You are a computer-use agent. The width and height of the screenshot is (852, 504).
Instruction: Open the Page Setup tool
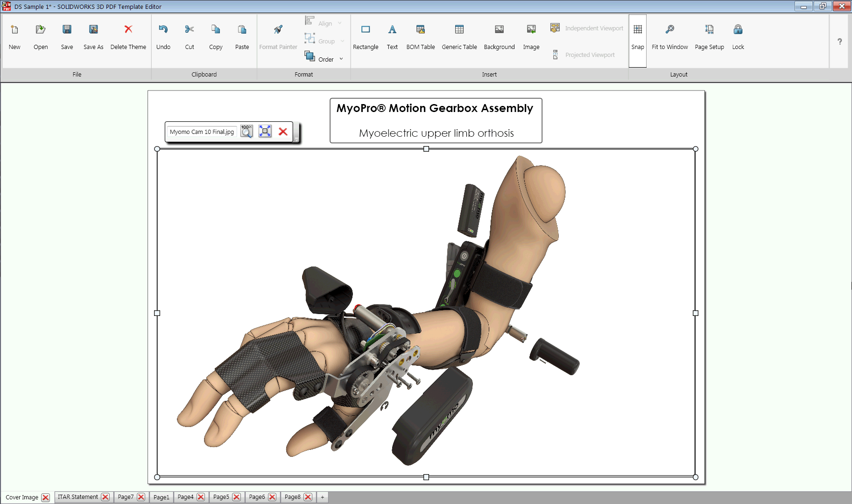coord(709,37)
